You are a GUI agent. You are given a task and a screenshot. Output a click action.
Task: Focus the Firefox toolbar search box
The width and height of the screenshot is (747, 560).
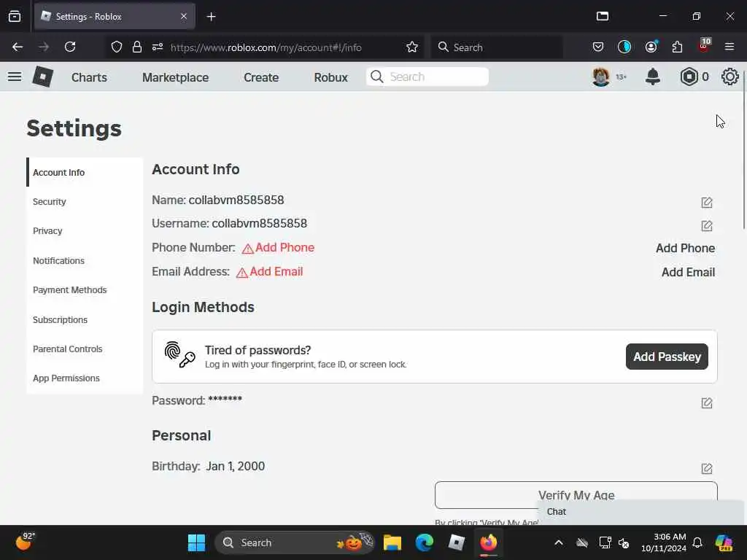pyautogui.click(x=497, y=47)
